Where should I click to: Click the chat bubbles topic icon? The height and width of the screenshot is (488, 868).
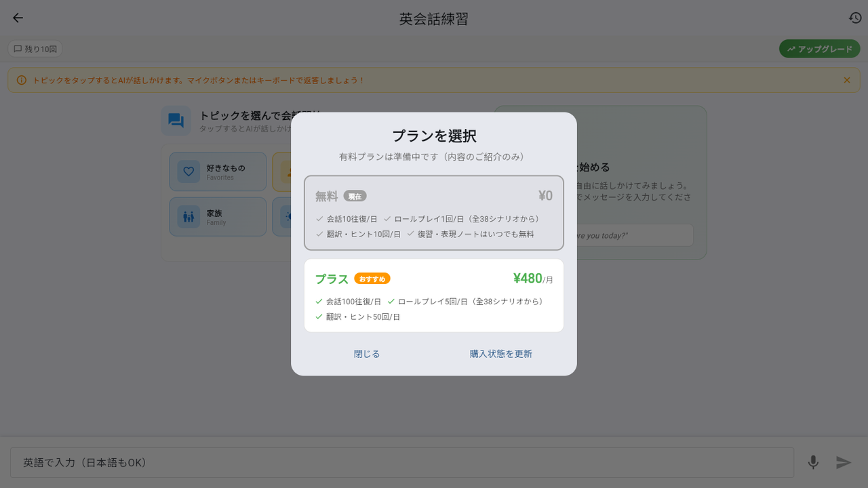176,121
